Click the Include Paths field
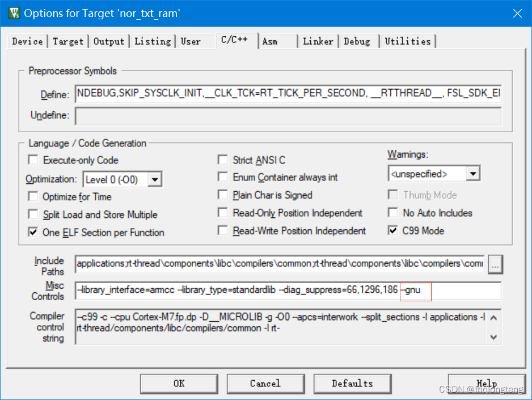 click(280, 264)
